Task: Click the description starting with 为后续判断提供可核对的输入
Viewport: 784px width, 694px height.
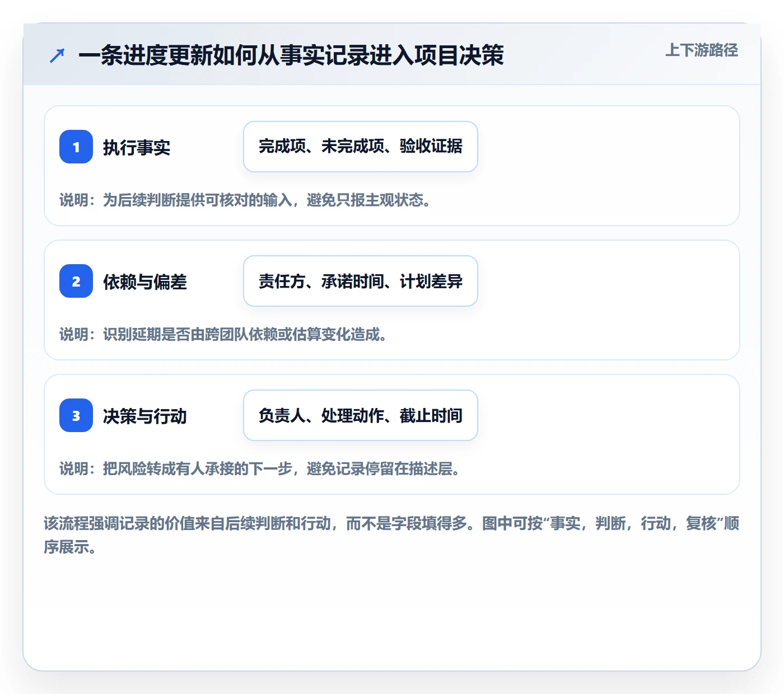Action: [245, 200]
